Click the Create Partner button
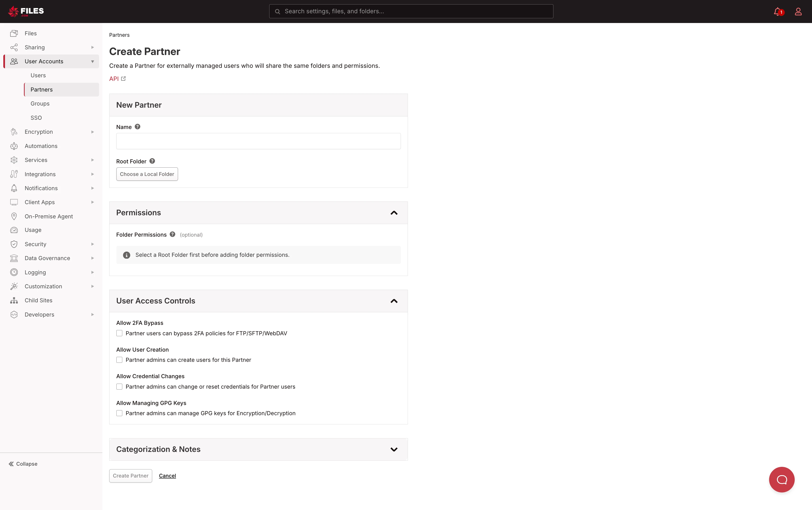 pos(130,476)
